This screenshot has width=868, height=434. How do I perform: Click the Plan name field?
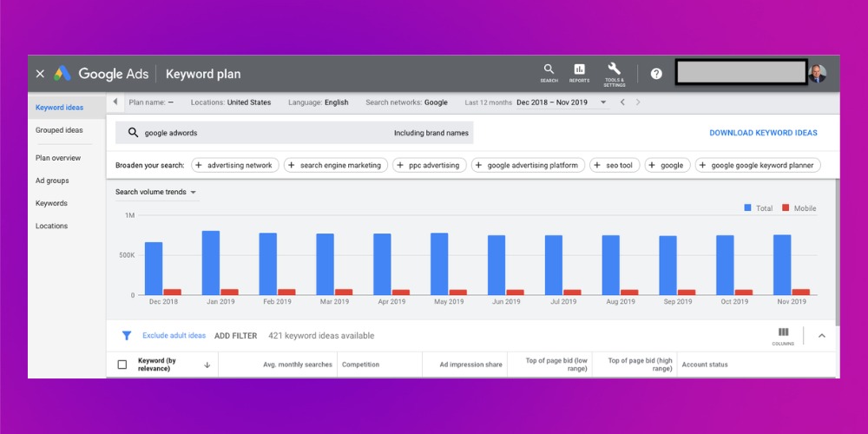151,102
